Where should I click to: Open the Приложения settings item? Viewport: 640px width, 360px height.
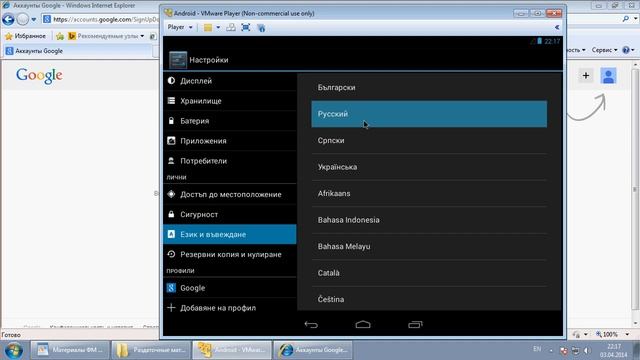(230, 141)
